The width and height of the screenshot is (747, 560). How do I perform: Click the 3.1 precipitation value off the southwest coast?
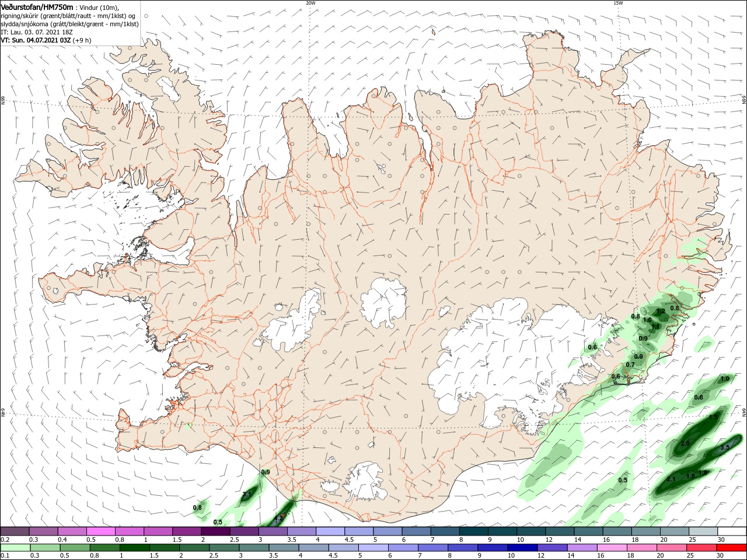246,495
